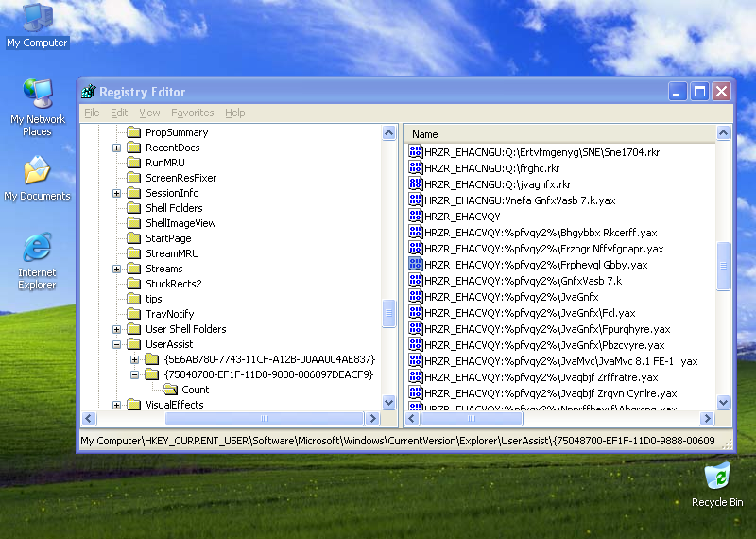Image resolution: width=756 pixels, height=539 pixels.
Task: Click value list scroll down arrow
Action: click(x=724, y=402)
